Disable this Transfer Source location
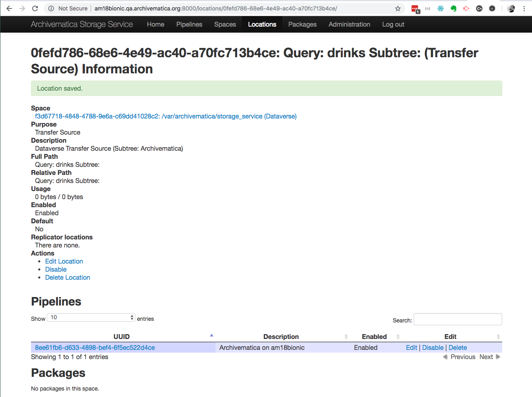 (x=56, y=269)
